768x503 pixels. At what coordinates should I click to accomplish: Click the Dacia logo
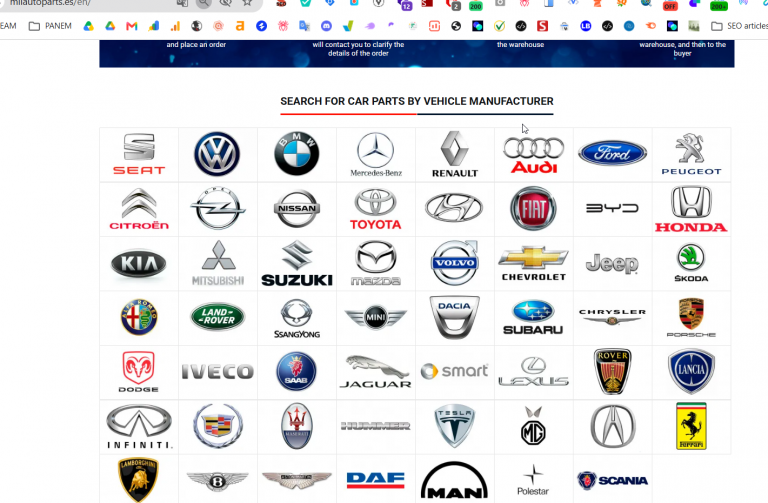click(x=455, y=317)
